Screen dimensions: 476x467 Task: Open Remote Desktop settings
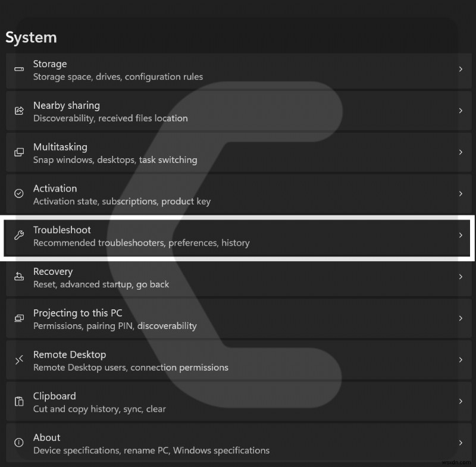(x=238, y=360)
